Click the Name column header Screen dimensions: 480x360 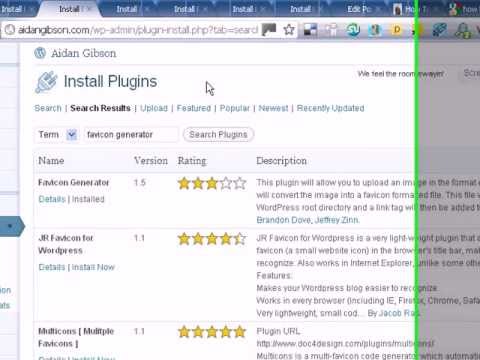(x=51, y=161)
